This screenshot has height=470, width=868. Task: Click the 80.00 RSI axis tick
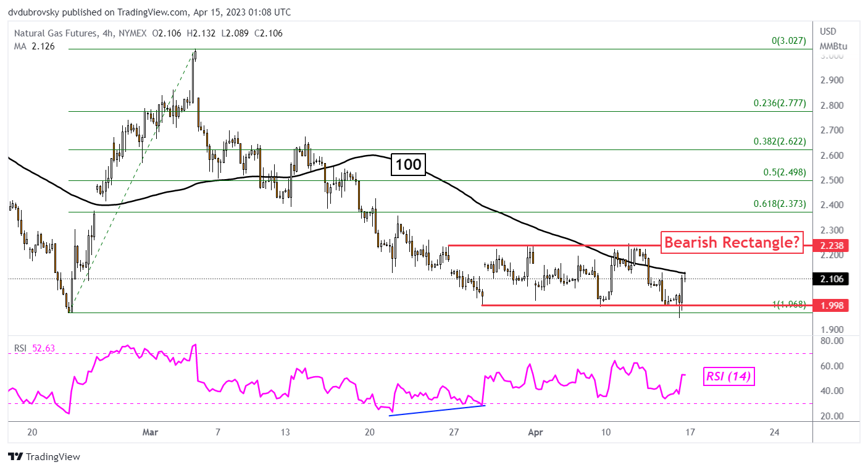pos(833,341)
